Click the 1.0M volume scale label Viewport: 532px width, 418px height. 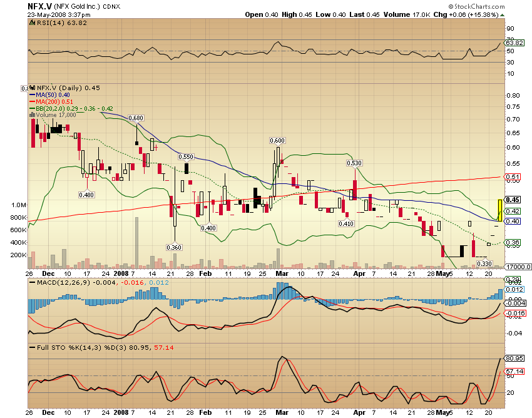click(19, 205)
